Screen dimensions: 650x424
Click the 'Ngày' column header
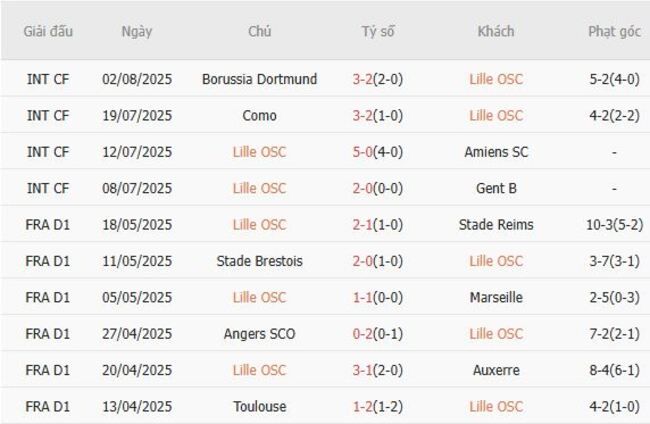click(x=137, y=31)
